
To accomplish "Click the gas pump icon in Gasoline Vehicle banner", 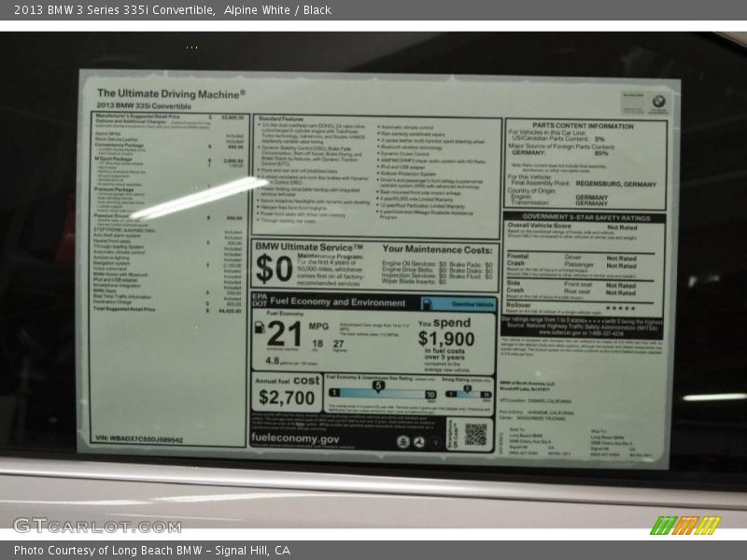I will click(428, 304).
